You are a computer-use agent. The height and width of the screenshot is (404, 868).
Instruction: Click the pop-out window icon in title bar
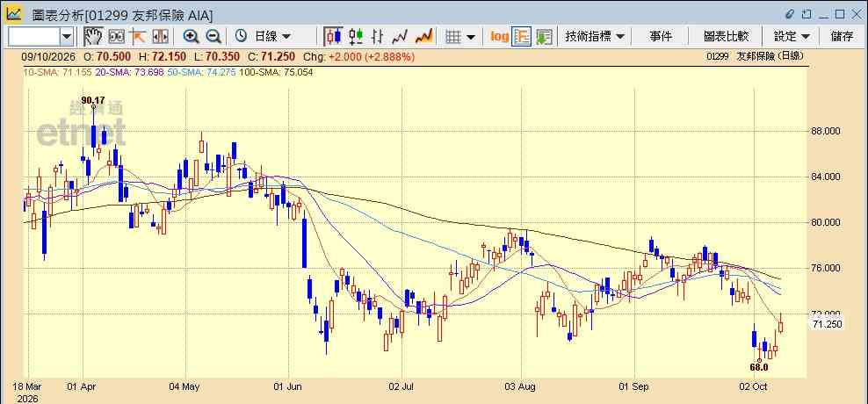[x=807, y=13]
